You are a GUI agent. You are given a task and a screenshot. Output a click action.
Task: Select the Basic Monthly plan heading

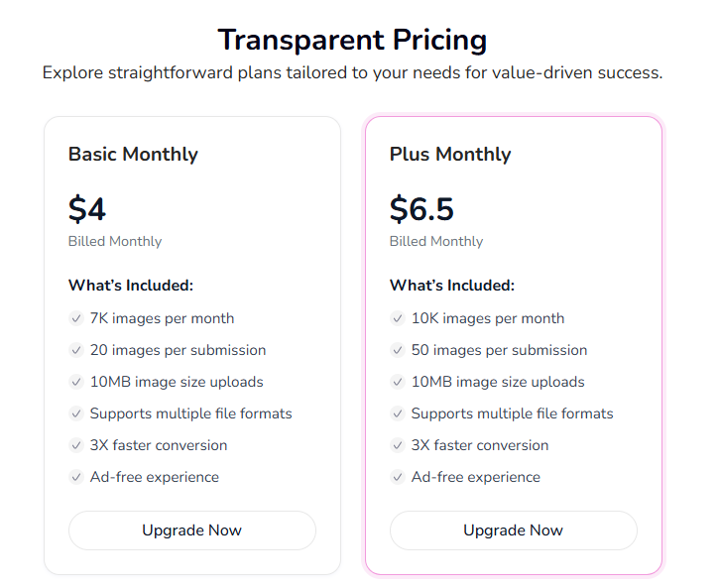pos(133,154)
